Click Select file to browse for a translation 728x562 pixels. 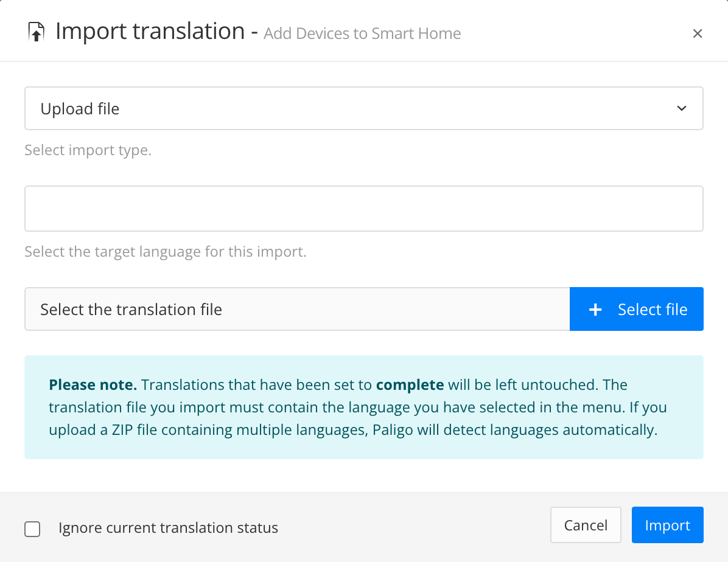[636, 309]
